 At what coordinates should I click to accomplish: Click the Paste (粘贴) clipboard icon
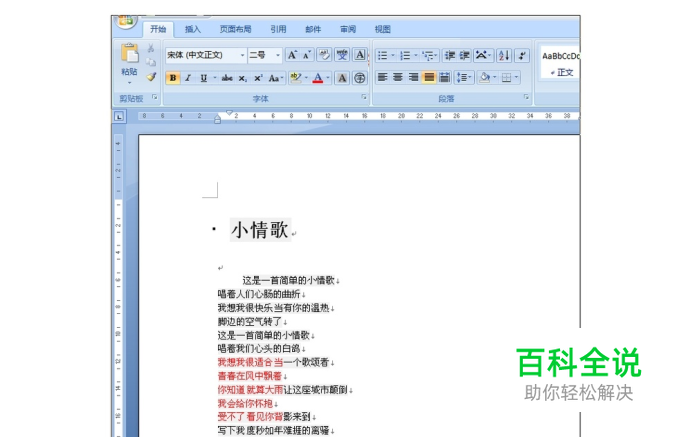click(130, 53)
